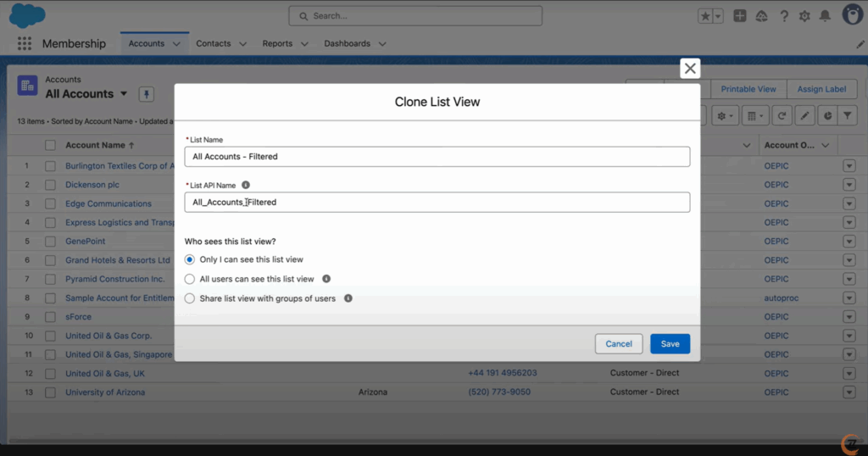Select Share list view with groups of users
This screenshot has width=868, height=456.
pos(190,298)
